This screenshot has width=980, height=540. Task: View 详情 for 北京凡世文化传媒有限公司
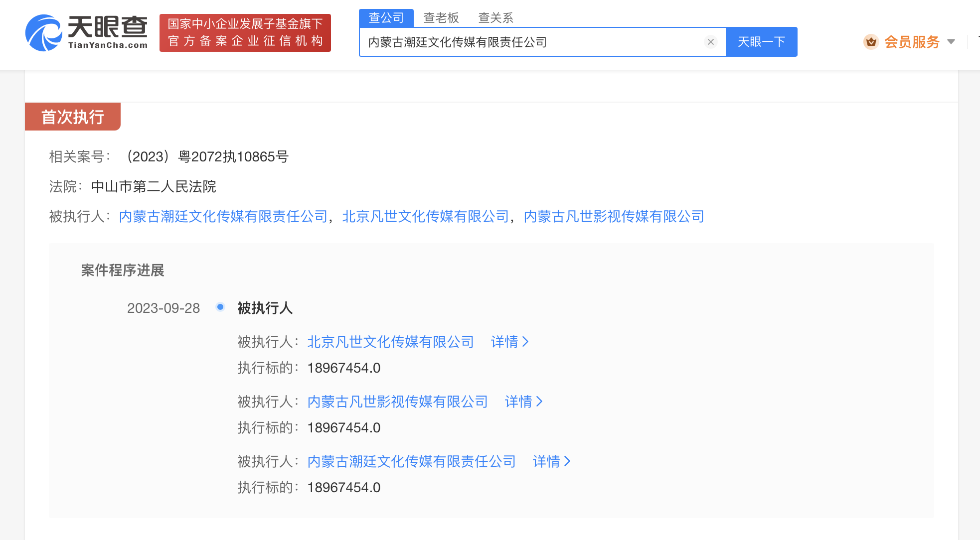pyautogui.click(x=510, y=342)
